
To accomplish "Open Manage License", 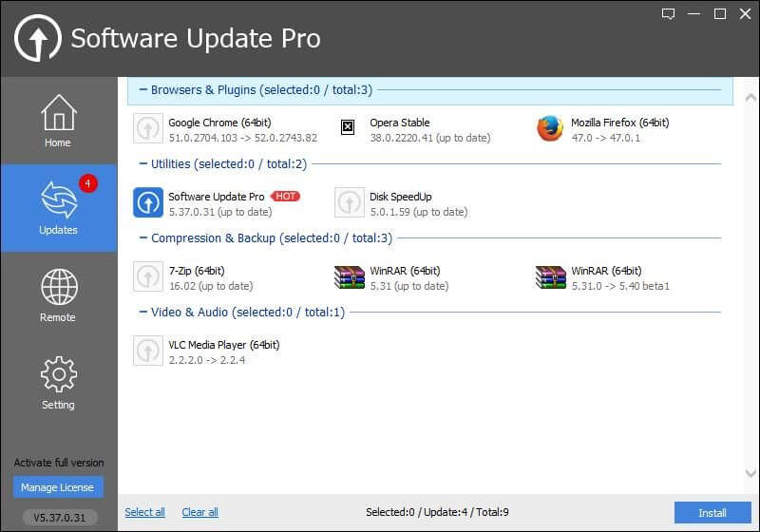I will pos(58,487).
